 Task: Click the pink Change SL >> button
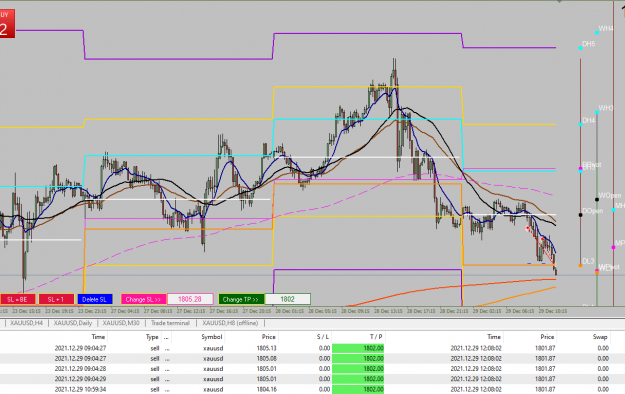pos(143,299)
